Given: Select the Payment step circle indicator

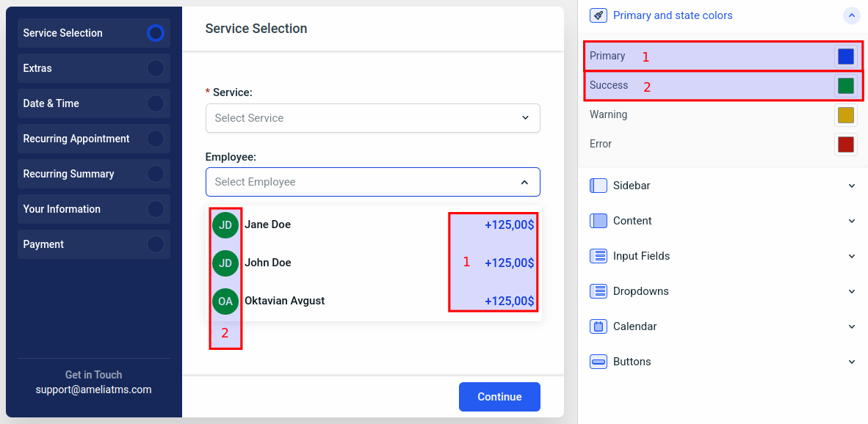Looking at the screenshot, I should coord(155,244).
